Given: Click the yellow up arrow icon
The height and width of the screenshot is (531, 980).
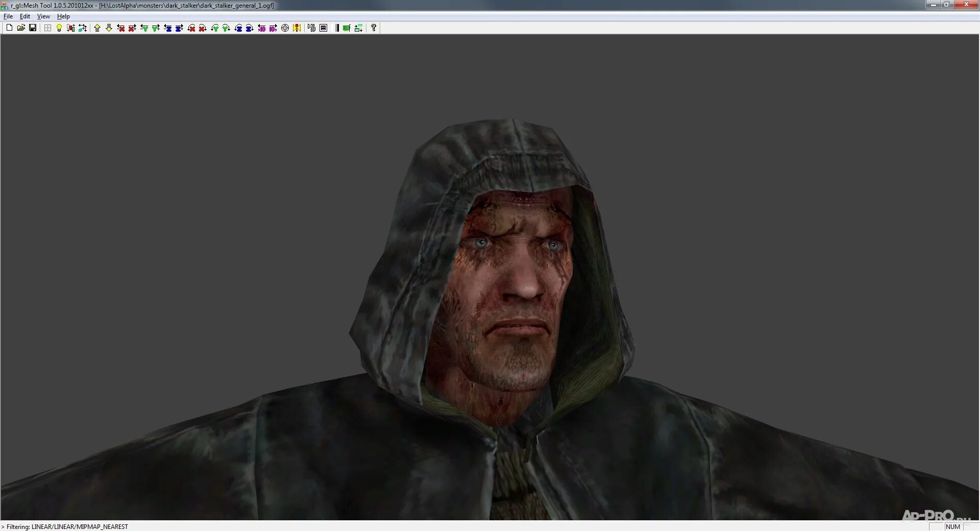Looking at the screenshot, I should tap(97, 28).
